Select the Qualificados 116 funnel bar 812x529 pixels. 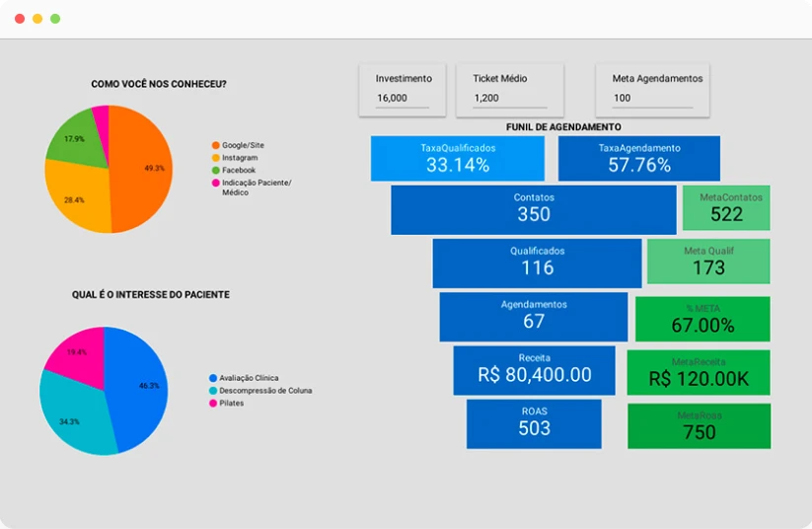(x=537, y=263)
